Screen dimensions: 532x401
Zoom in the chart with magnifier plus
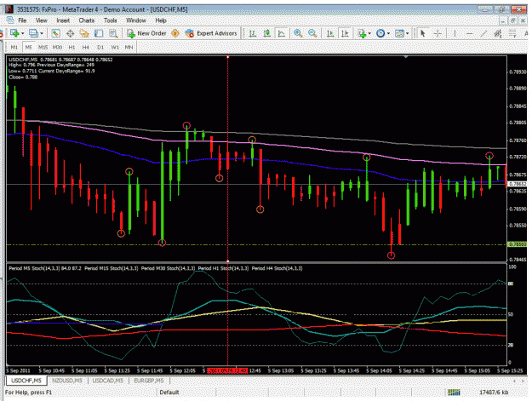(298, 33)
